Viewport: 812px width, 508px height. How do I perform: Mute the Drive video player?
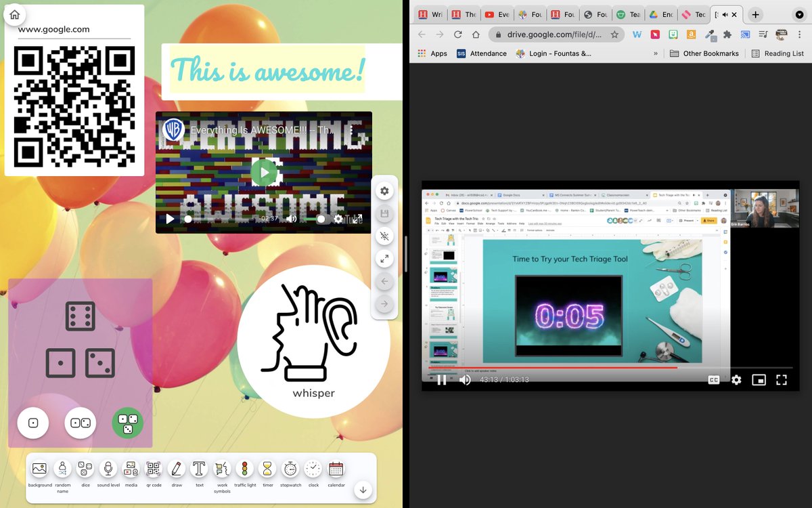[x=465, y=380]
